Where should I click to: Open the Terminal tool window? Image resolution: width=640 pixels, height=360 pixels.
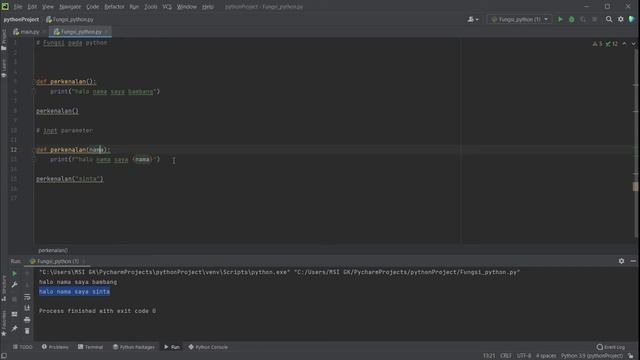91,347
